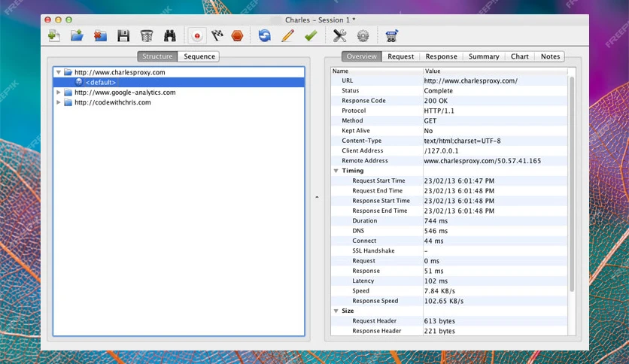Collapse the www.charlesproxy.com host node
Image resolution: width=629 pixels, height=364 pixels.
59,72
